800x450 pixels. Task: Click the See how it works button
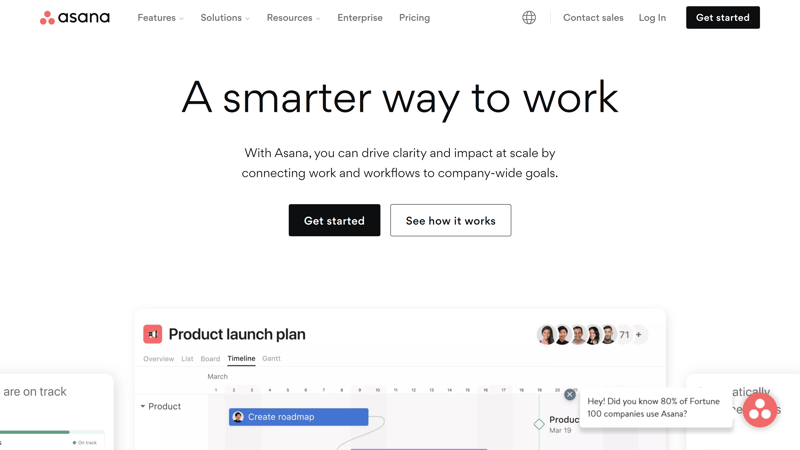click(x=451, y=220)
